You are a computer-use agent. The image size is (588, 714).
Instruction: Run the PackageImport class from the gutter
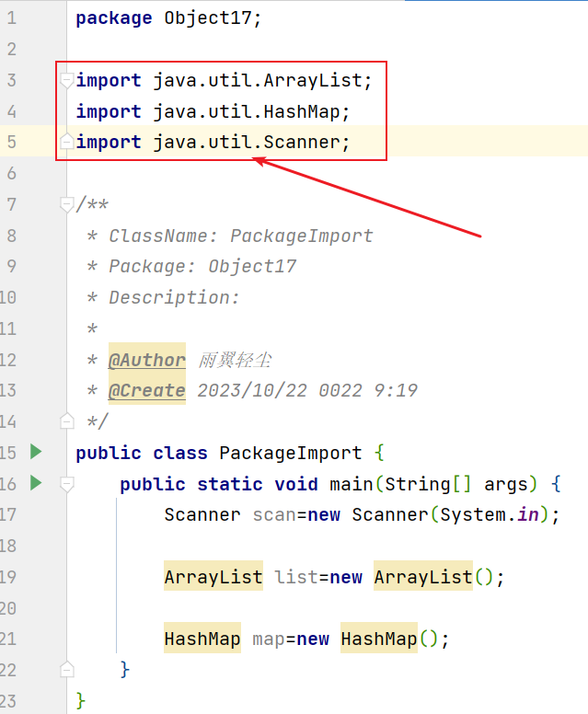(x=36, y=452)
